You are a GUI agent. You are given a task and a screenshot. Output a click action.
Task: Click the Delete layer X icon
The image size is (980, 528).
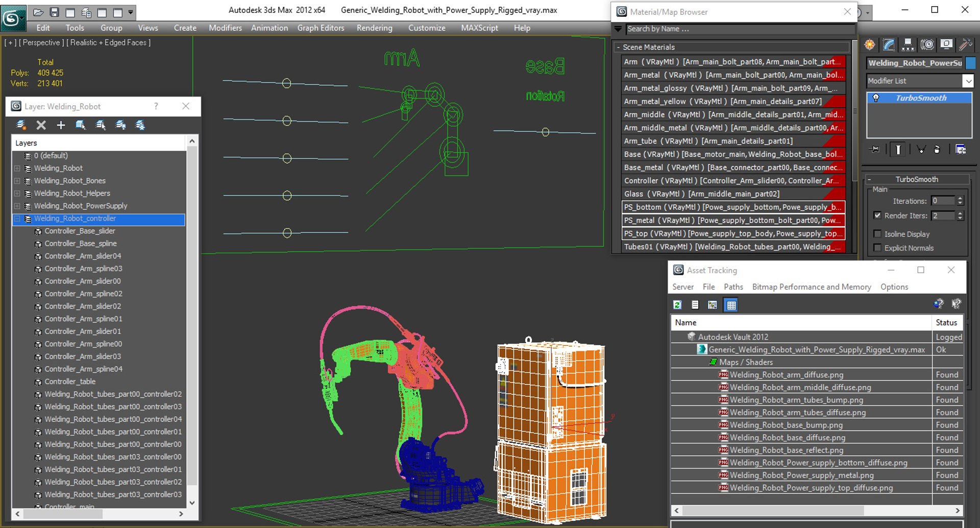(x=41, y=125)
